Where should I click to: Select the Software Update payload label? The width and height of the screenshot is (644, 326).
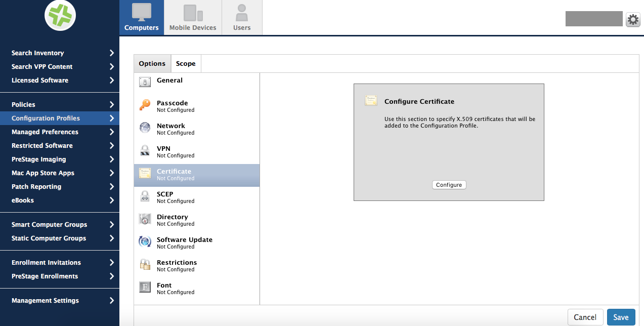coord(185,239)
